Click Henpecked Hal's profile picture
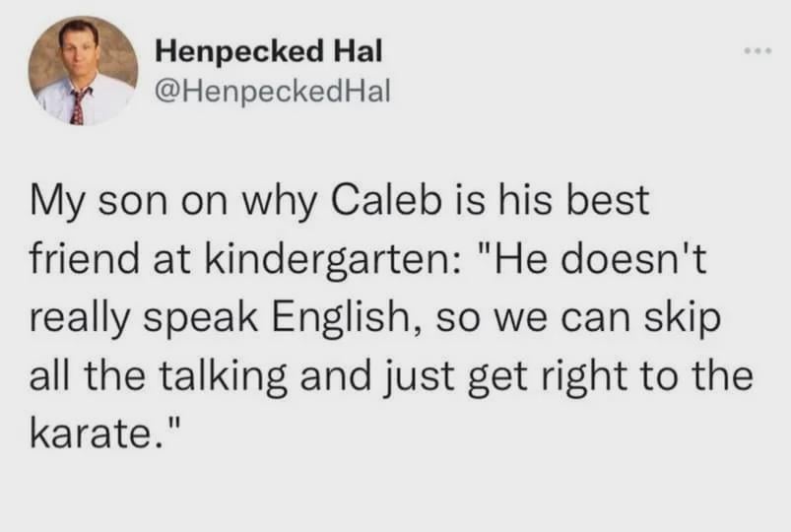This screenshot has width=791, height=532. [x=84, y=71]
